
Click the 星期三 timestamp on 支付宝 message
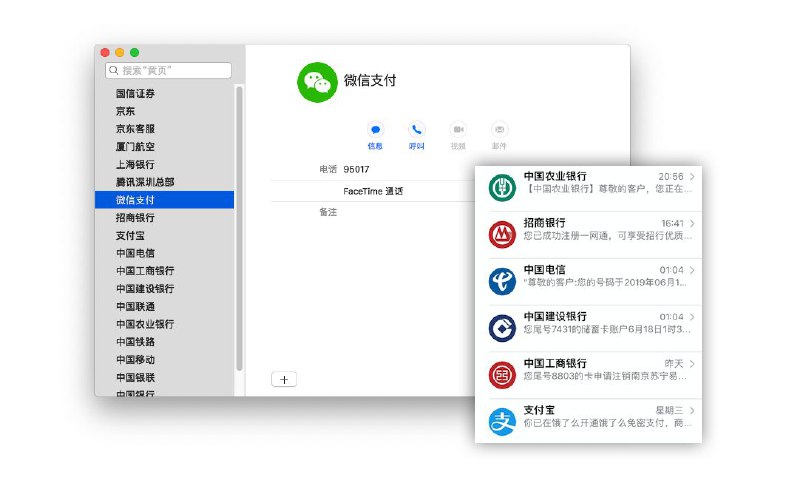(x=669, y=410)
